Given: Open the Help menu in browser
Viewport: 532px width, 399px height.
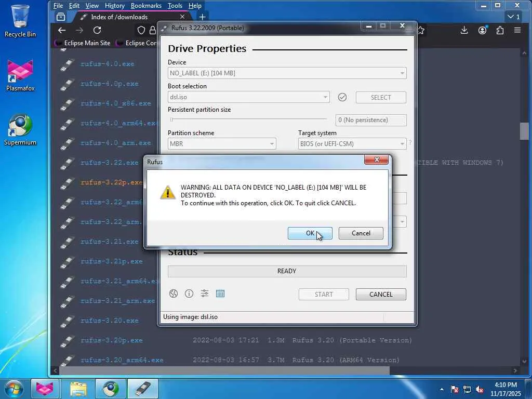Looking at the screenshot, I should click(195, 6).
